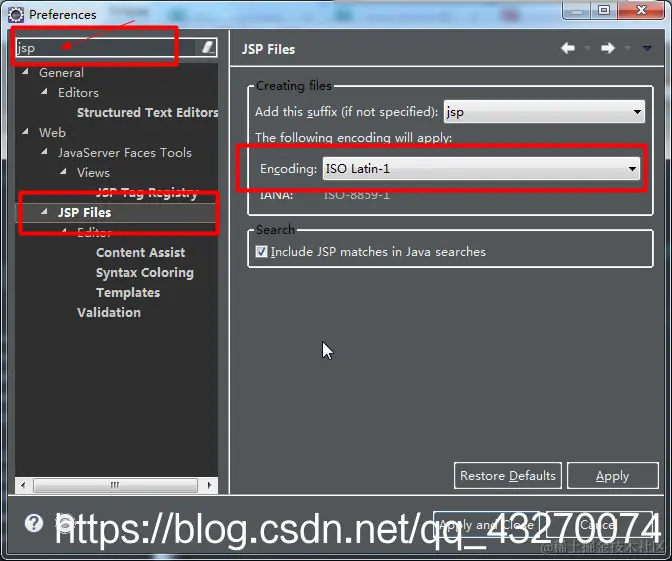
Task: Open the Syntax Coloring preference page
Action: (145, 273)
